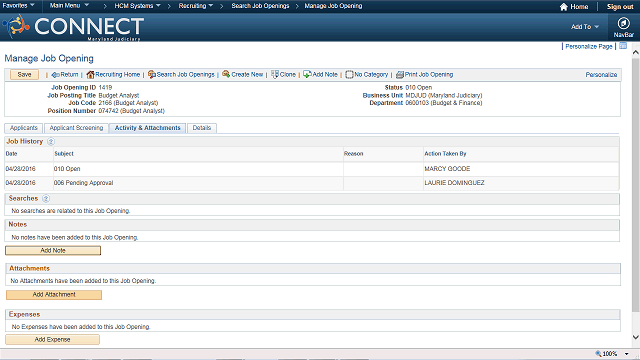Click the Add Attachment button

(x=54, y=295)
